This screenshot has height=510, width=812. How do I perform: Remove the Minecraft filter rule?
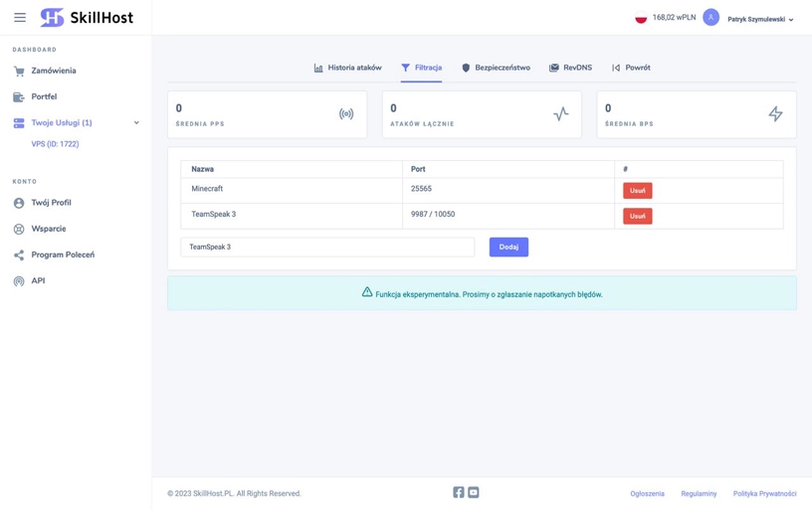pyautogui.click(x=637, y=190)
